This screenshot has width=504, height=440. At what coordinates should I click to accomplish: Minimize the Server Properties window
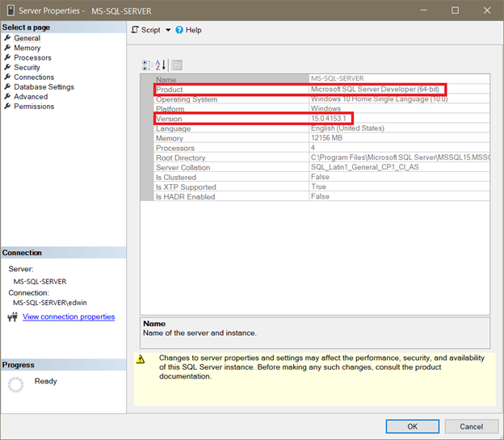pyautogui.click(x=424, y=10)
